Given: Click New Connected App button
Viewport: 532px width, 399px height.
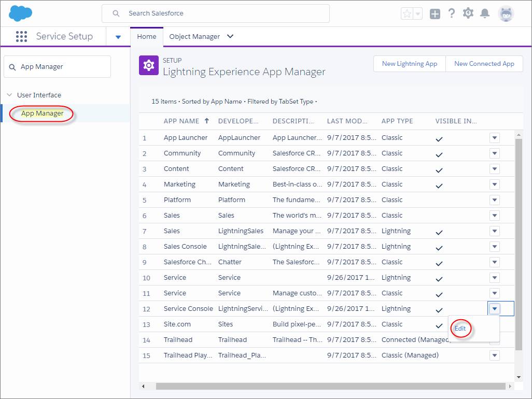Looking at the screenshot, I should (484, 64).
